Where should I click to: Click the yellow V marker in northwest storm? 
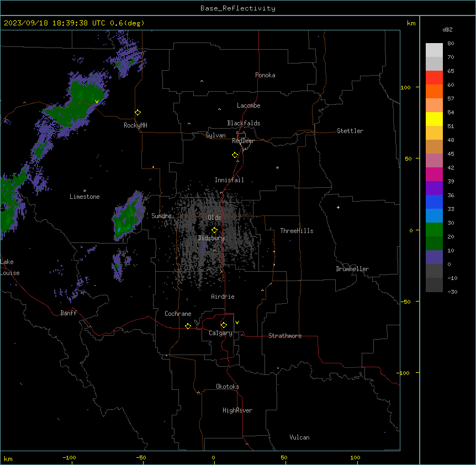coord(97,102)
